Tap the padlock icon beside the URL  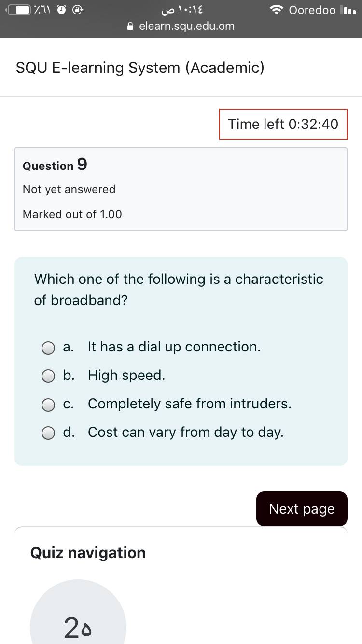coord(130,27)
